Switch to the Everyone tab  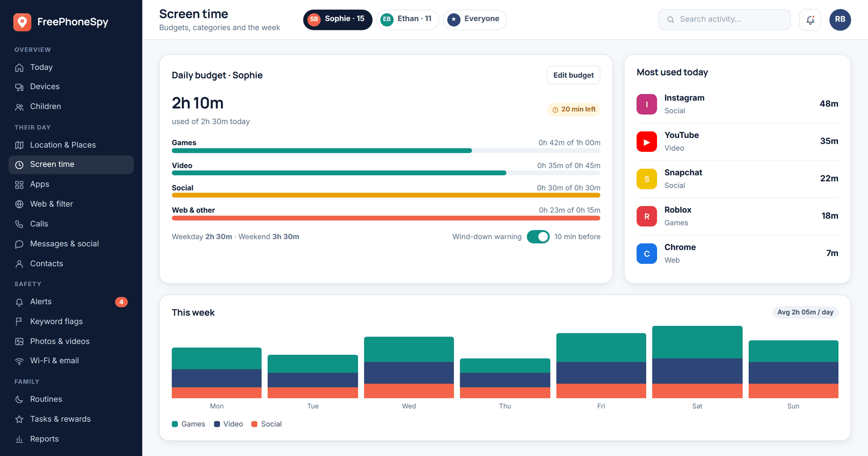pyautogui.click(x=475, y=20)
